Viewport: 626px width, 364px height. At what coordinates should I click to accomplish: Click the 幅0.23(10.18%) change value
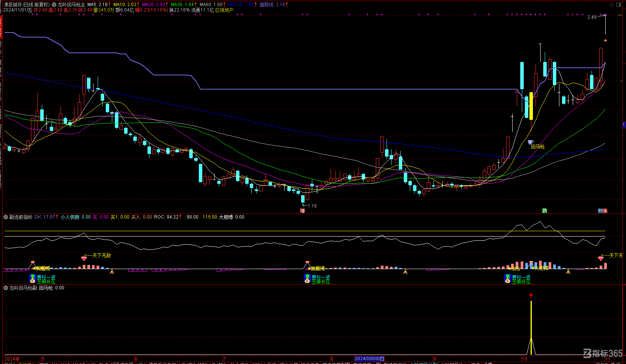(152, 10)
